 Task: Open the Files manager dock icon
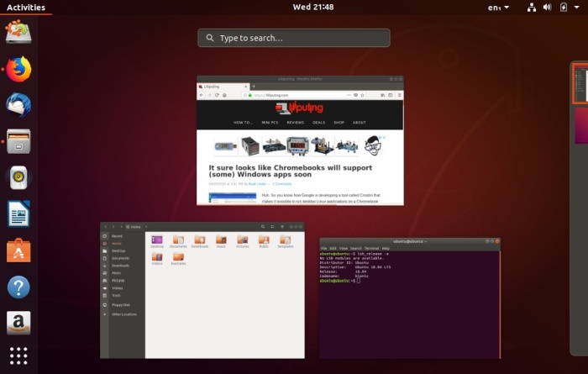point(18,141)
